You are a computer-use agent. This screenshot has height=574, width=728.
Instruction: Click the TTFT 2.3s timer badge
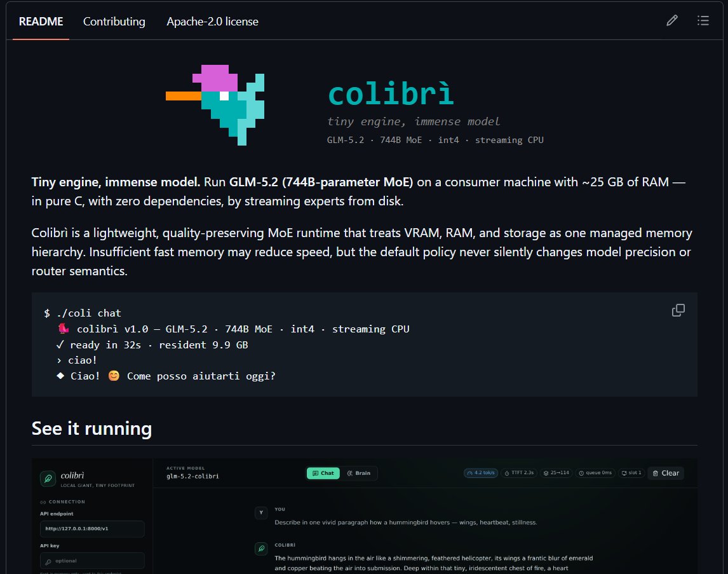(519, 473)
